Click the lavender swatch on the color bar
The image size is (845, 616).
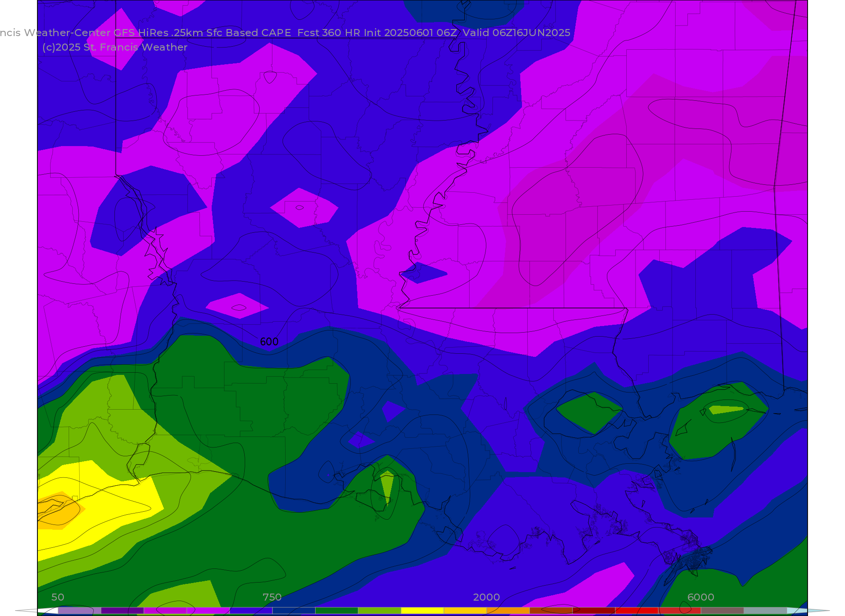click(80, 611)
